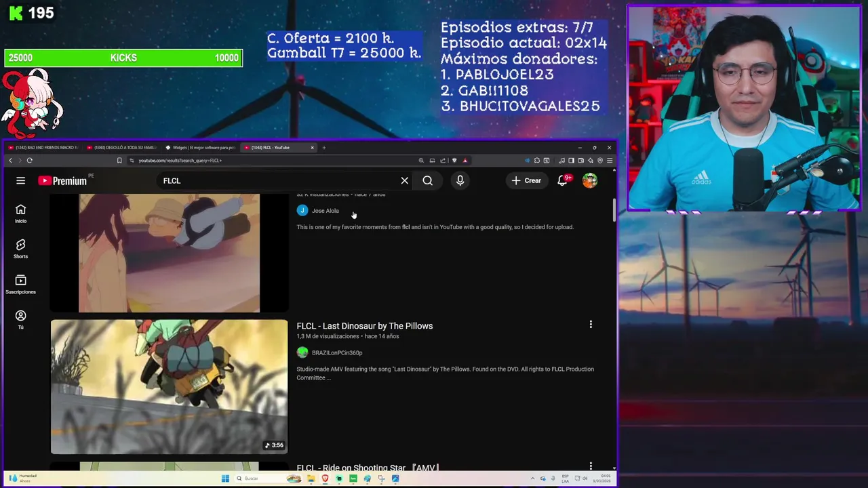Open File Explorer from the taskbar
This screenshot has height=488, width=868.
[x=311, y=479]
